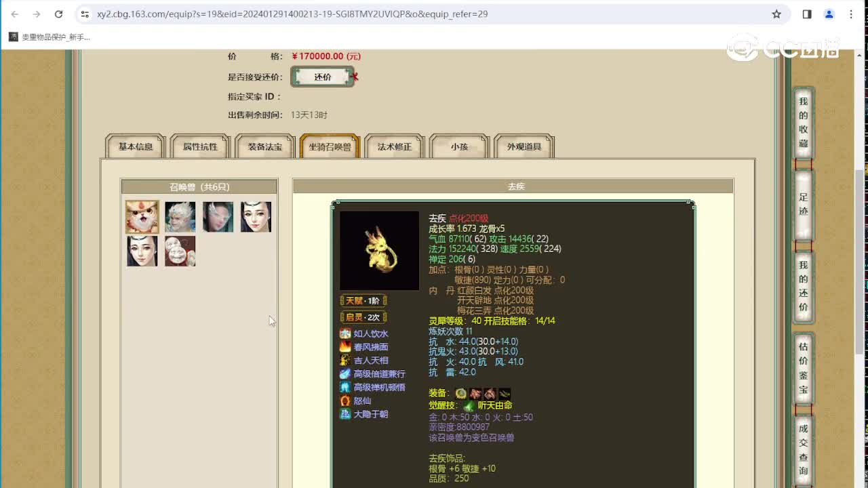Viewport: 868px width, 488px height.
Task: Select the 坐骑召唤兽 tab
Action: [330, 146]
